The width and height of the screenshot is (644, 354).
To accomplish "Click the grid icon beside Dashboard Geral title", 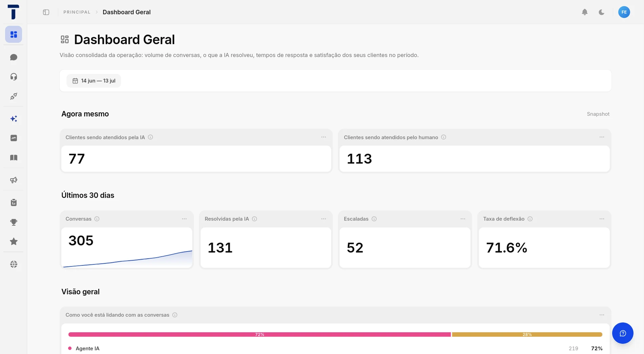I will click(65, 39).
